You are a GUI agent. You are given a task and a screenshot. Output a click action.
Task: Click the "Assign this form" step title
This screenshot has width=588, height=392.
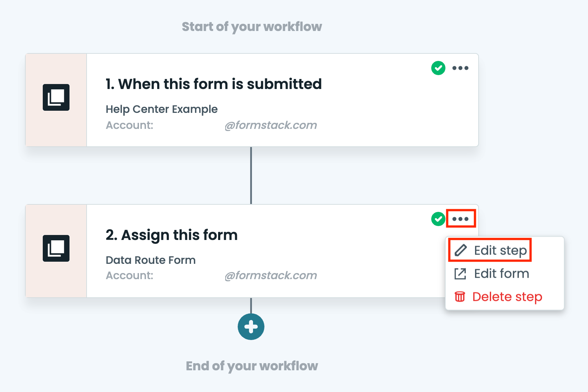[171, 235]
